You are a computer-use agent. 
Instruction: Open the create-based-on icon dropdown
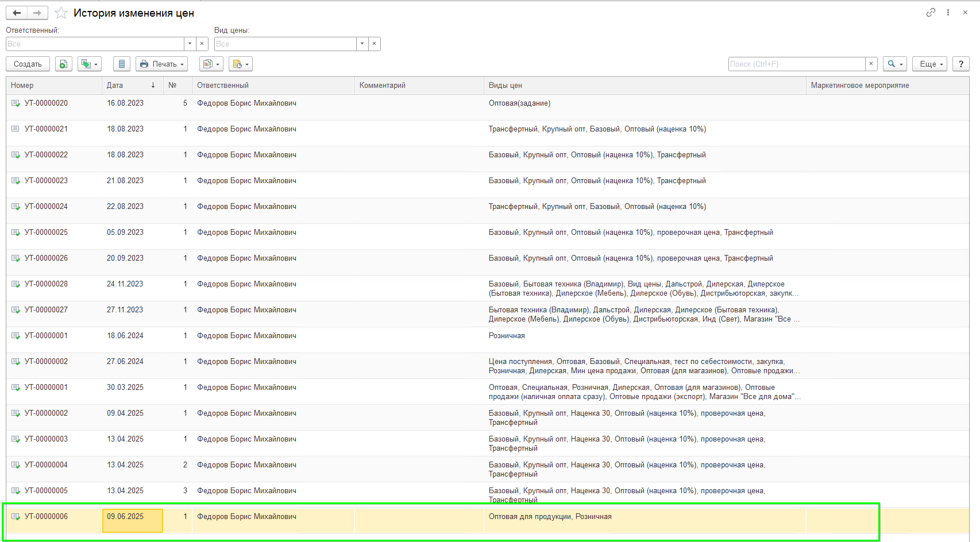(89, 64)
